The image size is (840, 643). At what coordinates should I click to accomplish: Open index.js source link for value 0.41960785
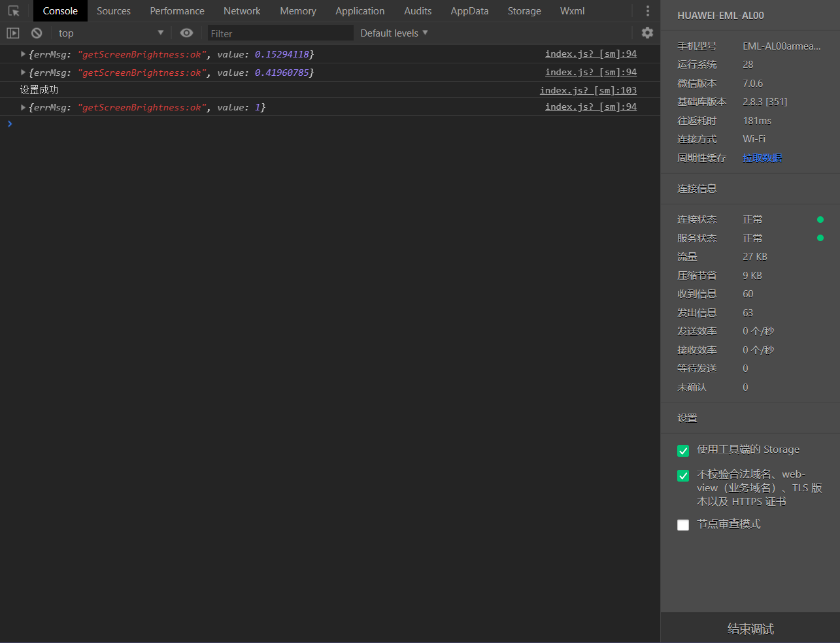click(591, 72)
